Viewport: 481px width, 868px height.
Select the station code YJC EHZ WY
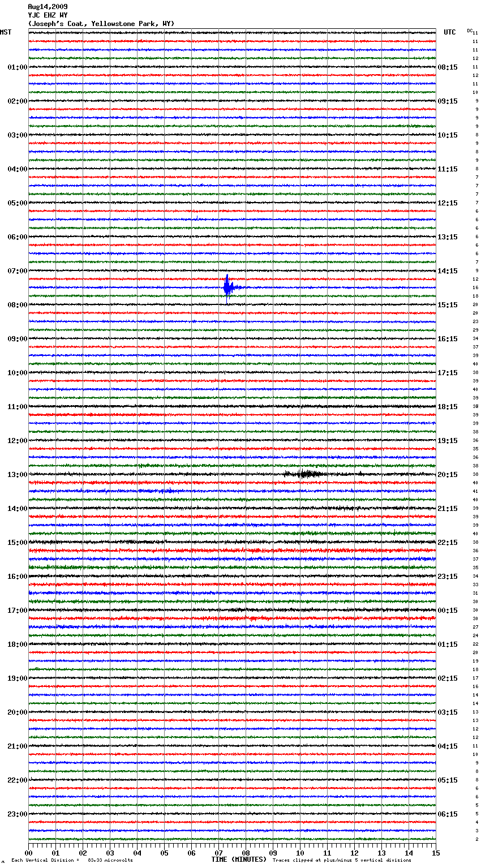48,15
